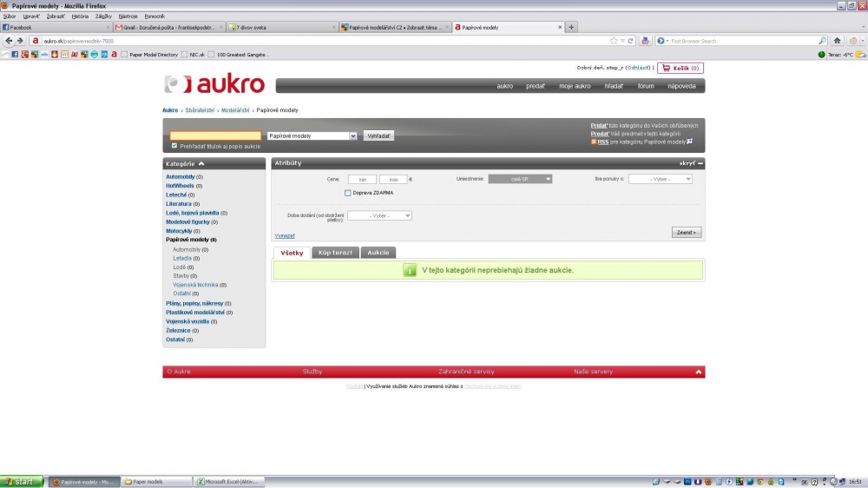Switch to the Kúp teraz! tab
Viewport: 868px width, 488px height.
(x=335, y=253)
